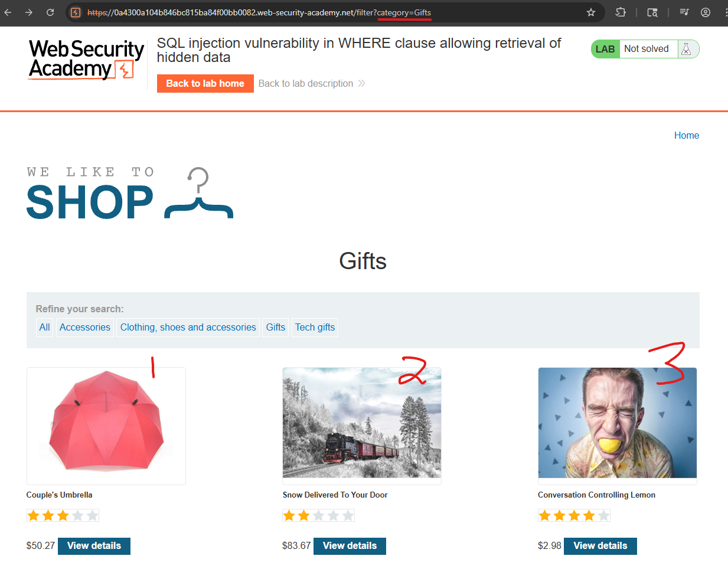Reload the page with refresh icon
The width and height of the screenshot is (728, 569).
tap(50, 12)
